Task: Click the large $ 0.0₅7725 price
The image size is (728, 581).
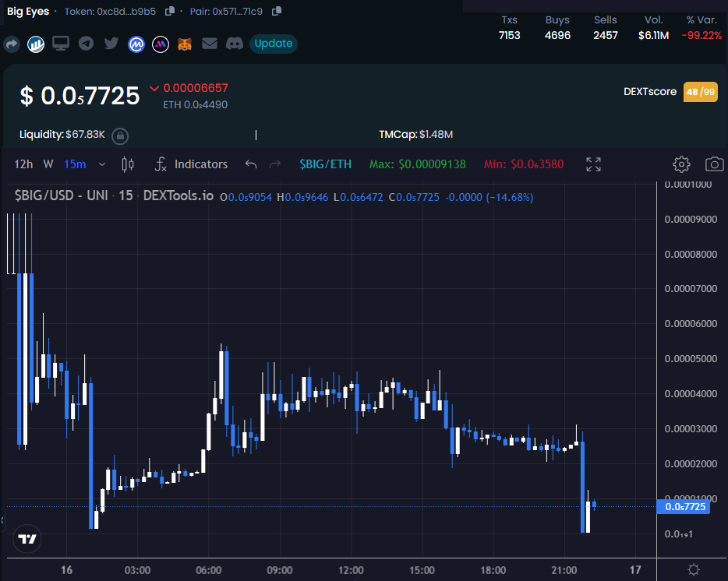Action: pyautogui.click(x=80, y=96)
